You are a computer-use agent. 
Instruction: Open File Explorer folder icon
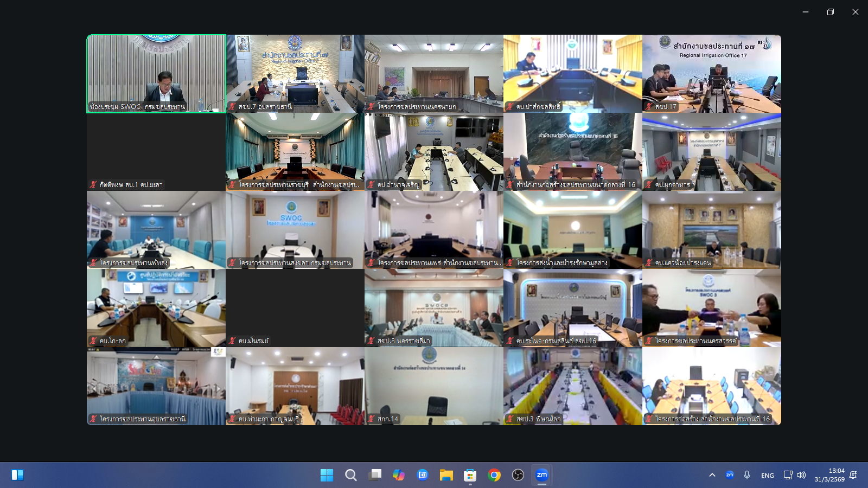click(x=446, y=475)
